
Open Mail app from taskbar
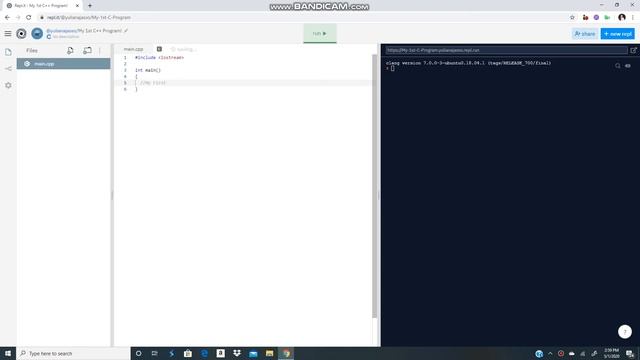click(x=253, y=353)
